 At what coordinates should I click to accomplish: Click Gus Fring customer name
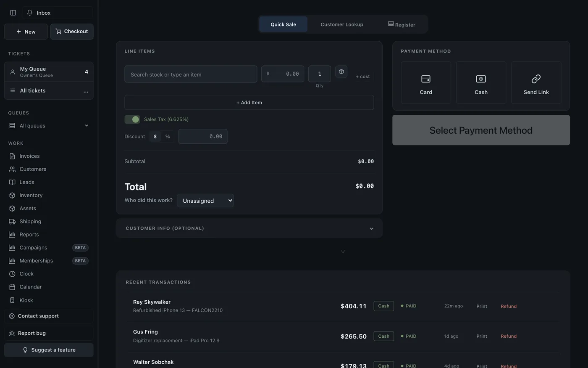pos(145,332)
